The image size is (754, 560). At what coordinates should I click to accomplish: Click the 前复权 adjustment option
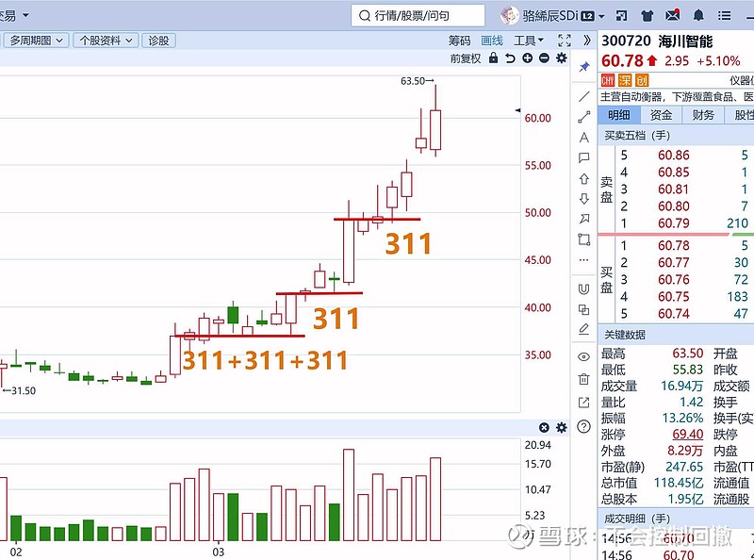(465, 58)
